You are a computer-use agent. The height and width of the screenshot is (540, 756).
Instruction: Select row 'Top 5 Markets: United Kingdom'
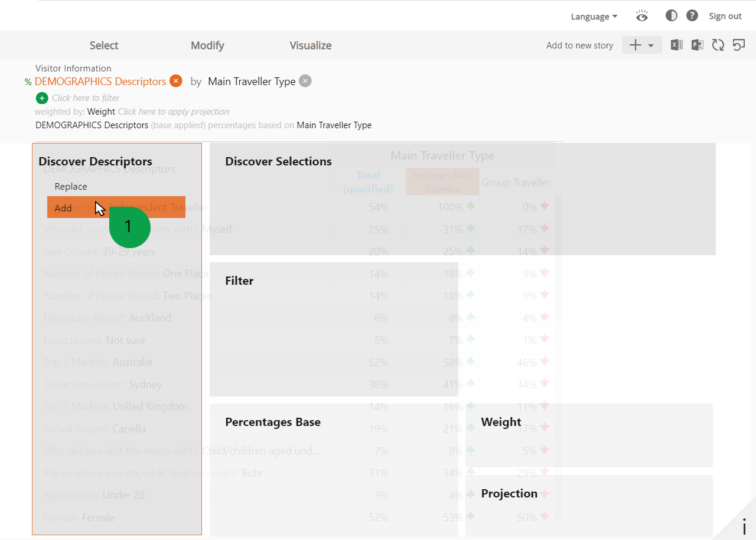[x=115, y=406]
